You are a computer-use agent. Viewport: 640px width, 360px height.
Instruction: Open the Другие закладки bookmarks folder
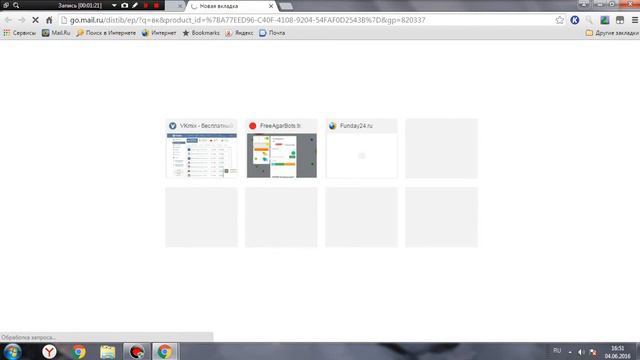click(x=612, y=33)
